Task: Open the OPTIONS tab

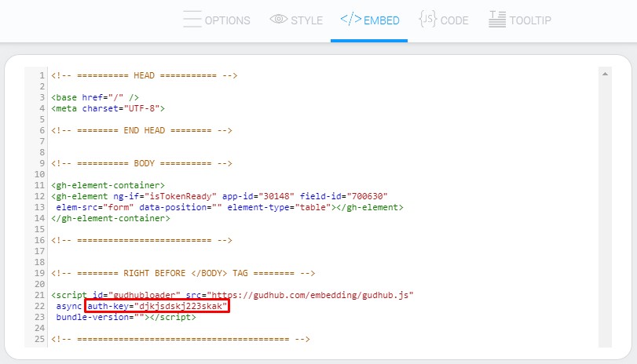Action: click(x=227, y=20)
